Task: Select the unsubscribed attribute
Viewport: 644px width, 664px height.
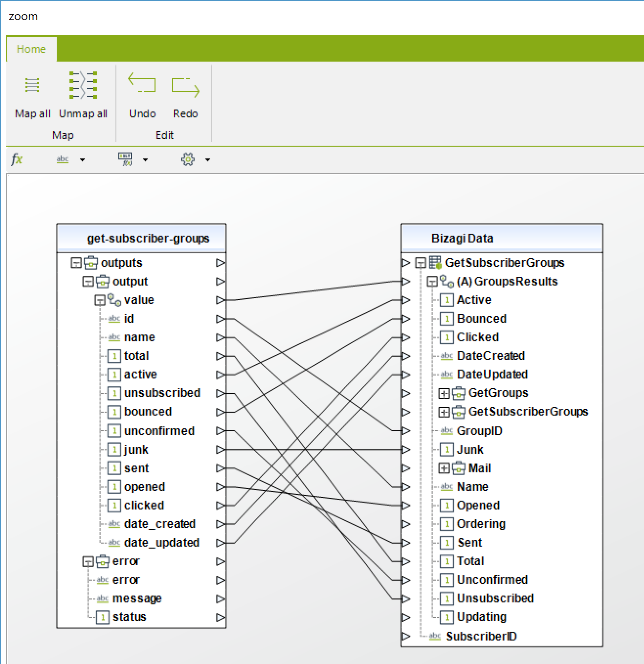Action: tap(162, 393)
